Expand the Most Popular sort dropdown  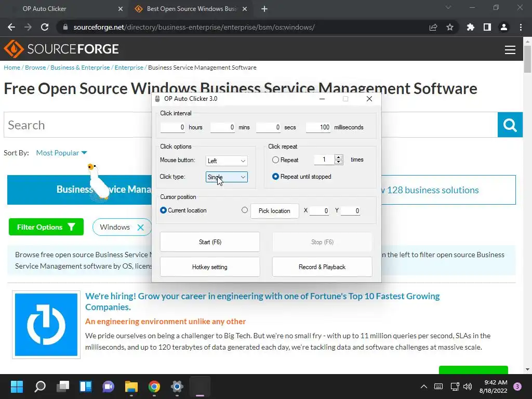pyautogui.click(x=61, y=153)
